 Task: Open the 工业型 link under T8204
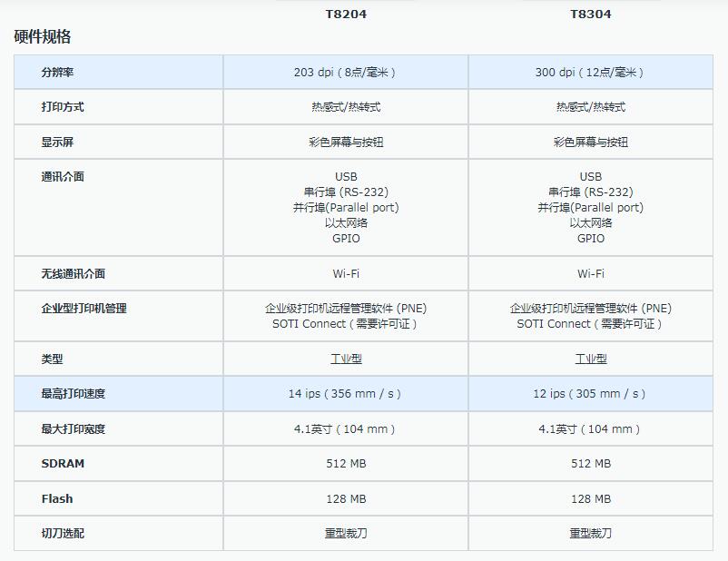click(x=345, y=359)
